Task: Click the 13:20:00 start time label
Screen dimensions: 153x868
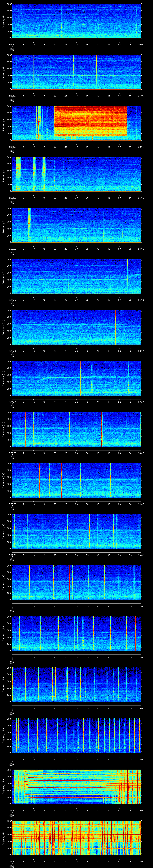Action: coord(12,96)
